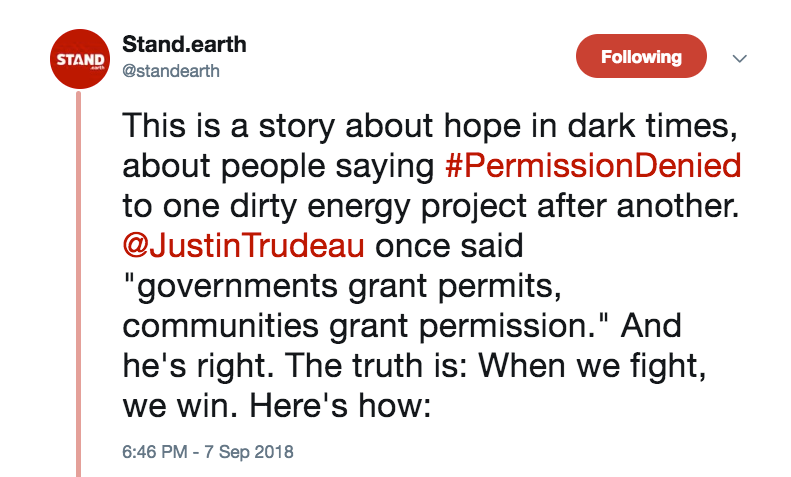Click the text 'about people saying'
The height and width of the screenshot is (477, 791).
click(x=278, y=166)
